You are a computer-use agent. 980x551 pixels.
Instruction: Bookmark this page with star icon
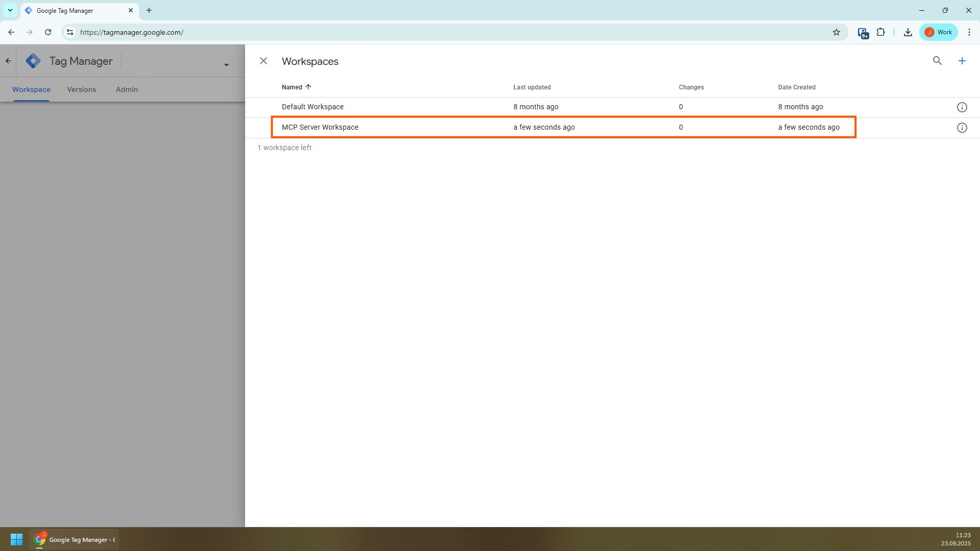(x=836, y=32)
